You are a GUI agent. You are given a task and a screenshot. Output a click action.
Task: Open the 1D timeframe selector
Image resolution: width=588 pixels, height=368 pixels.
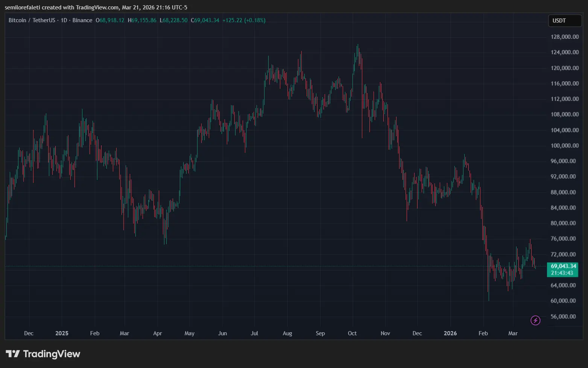click(63, 20)
